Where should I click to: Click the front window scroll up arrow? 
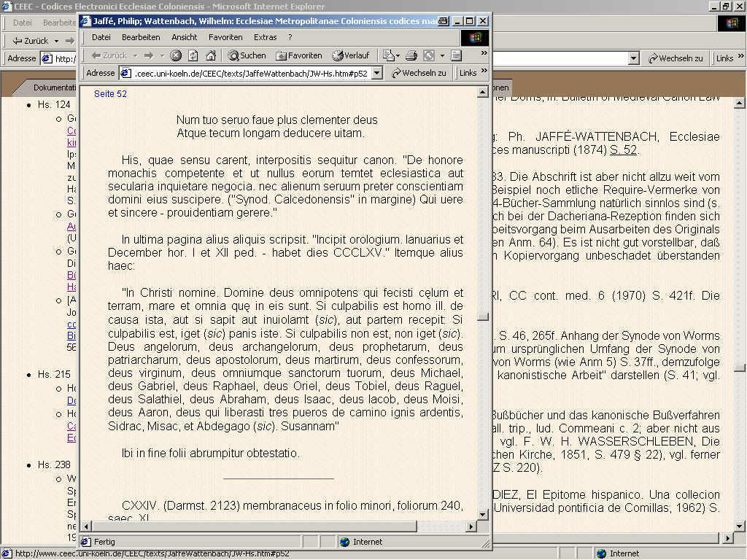click(483, 92)
